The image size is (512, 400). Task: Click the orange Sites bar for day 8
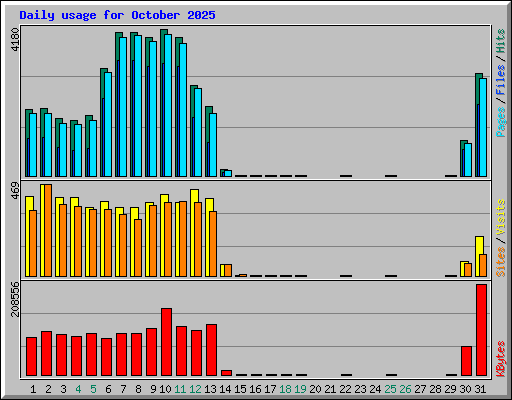coord(138,248)
